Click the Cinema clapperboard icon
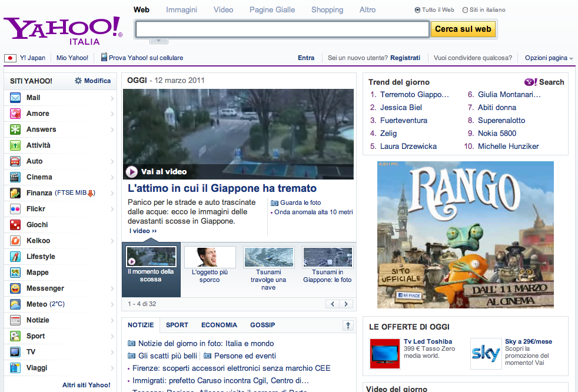 15,177
